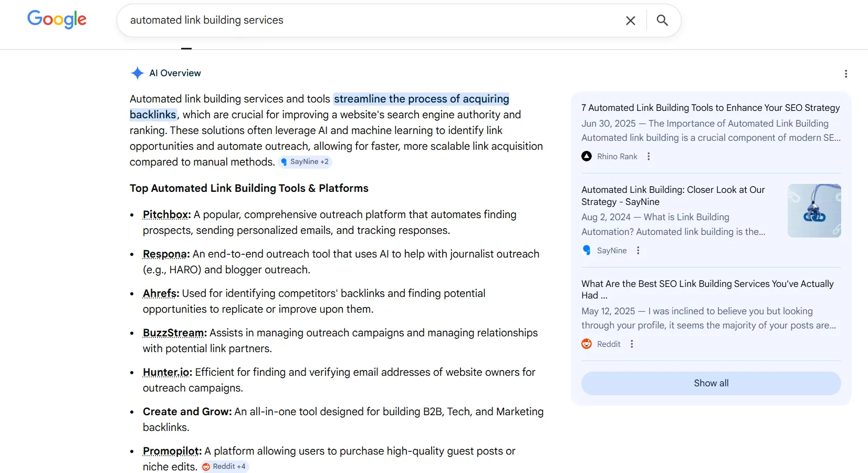Click the SayNine article thumbnail image
Screen dimensions: 868x473
tap(814, 210)
